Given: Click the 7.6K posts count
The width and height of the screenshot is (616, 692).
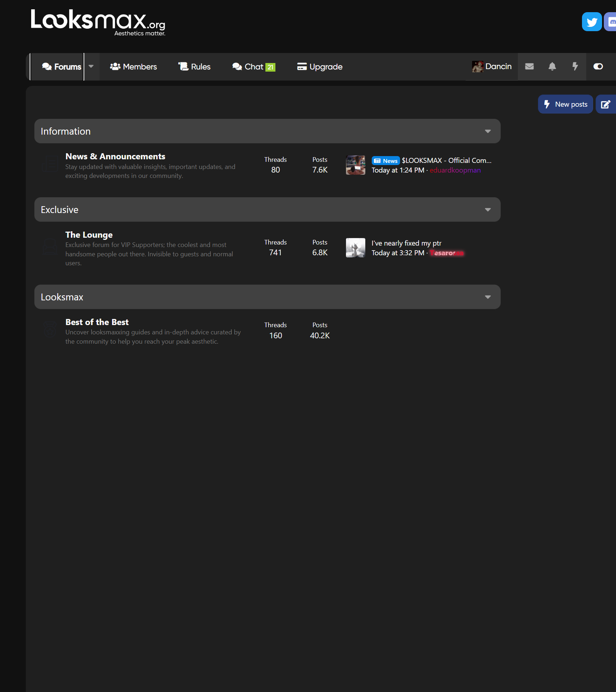Looking at the screenshot, I should click(320, 170).
